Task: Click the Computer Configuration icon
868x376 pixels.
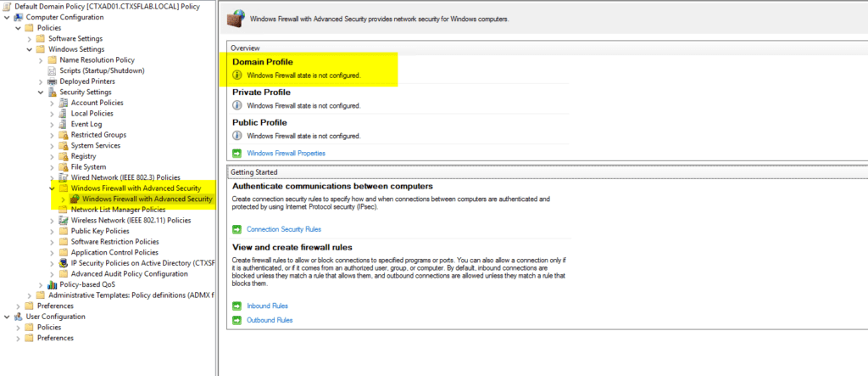Action: [18, 17]
